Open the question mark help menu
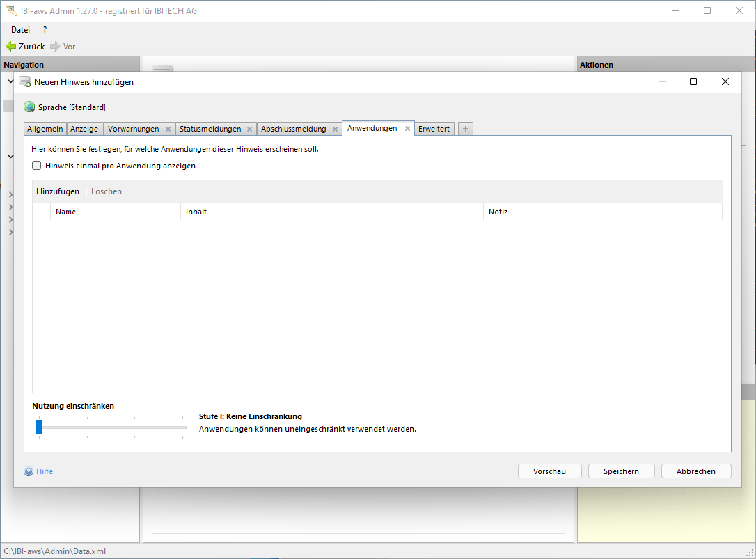This screenshot has height=559, width=756. (45, 30)
